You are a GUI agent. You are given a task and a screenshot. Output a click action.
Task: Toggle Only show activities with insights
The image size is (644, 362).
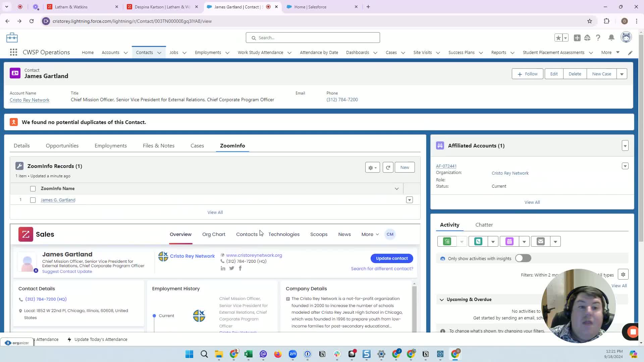click(523, 258)
